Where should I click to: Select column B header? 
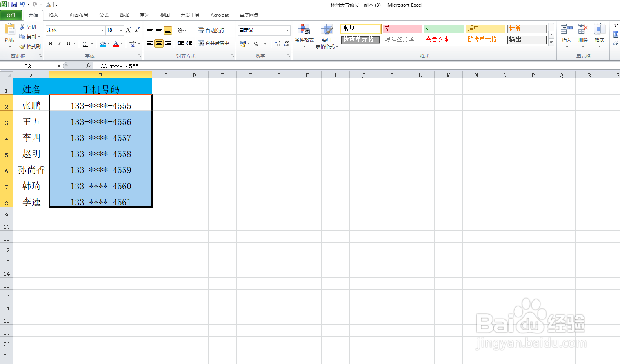point(100,75)
